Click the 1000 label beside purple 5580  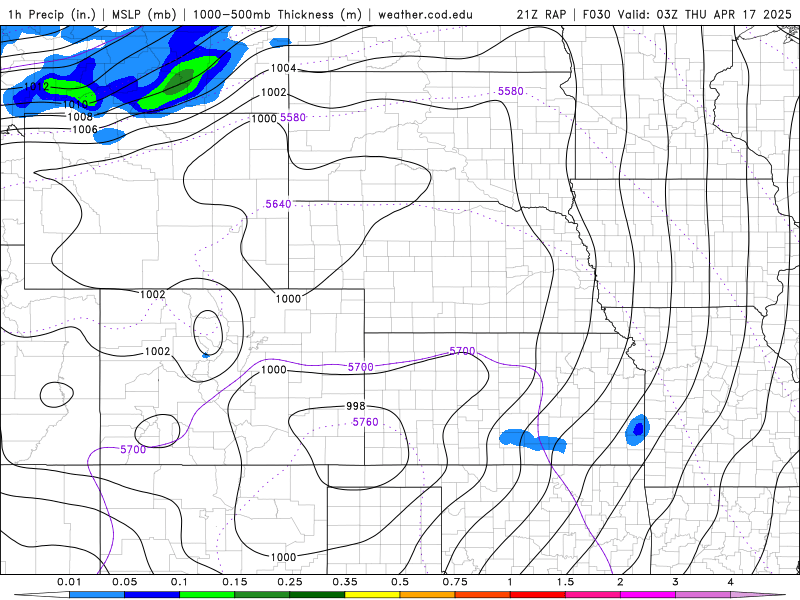click(264, 118)
